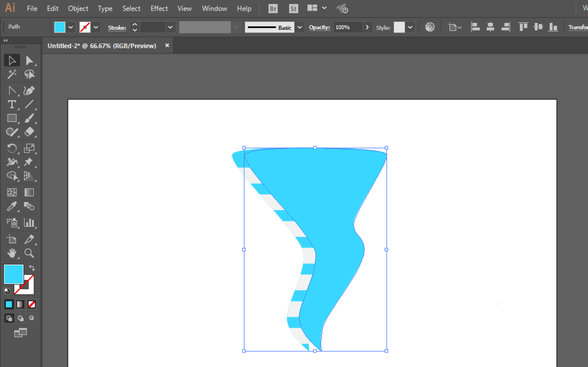Click Horizontal Align Center icon
The height and width of the screenshot is (367, 588).
click(490, 27)
